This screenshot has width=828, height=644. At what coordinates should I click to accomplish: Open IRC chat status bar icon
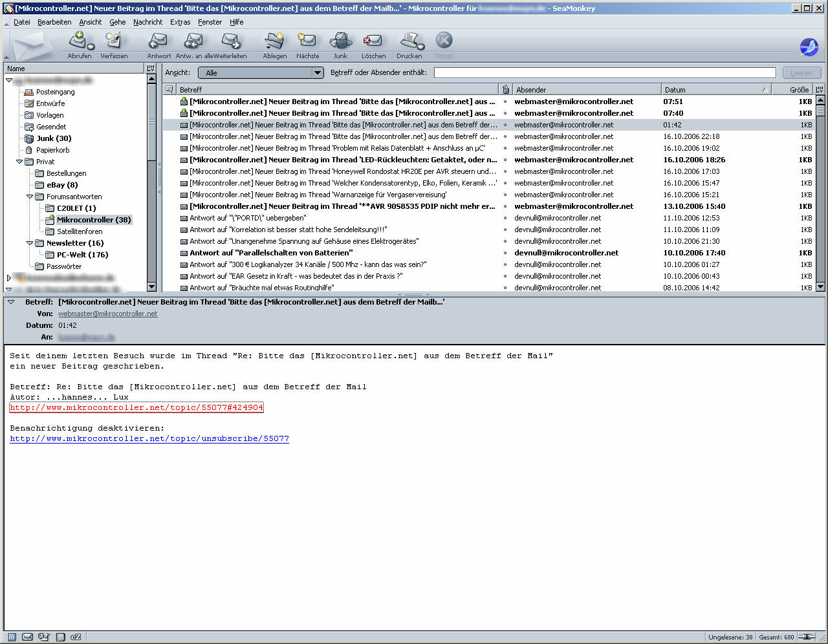click(x=76, y=637)
